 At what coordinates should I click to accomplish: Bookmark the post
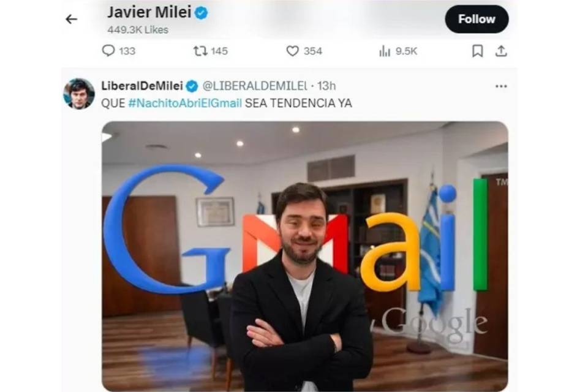tap(477, 51)
